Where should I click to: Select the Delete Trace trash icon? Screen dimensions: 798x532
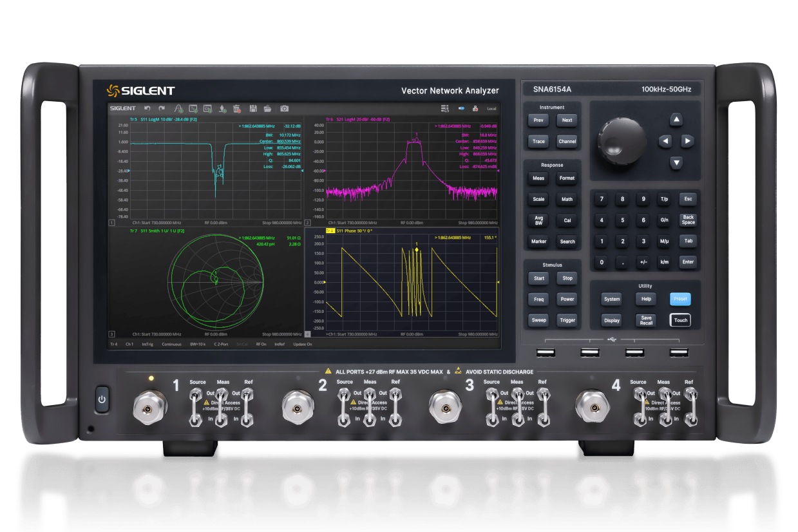pyautogui.click(x=236, y=108)
